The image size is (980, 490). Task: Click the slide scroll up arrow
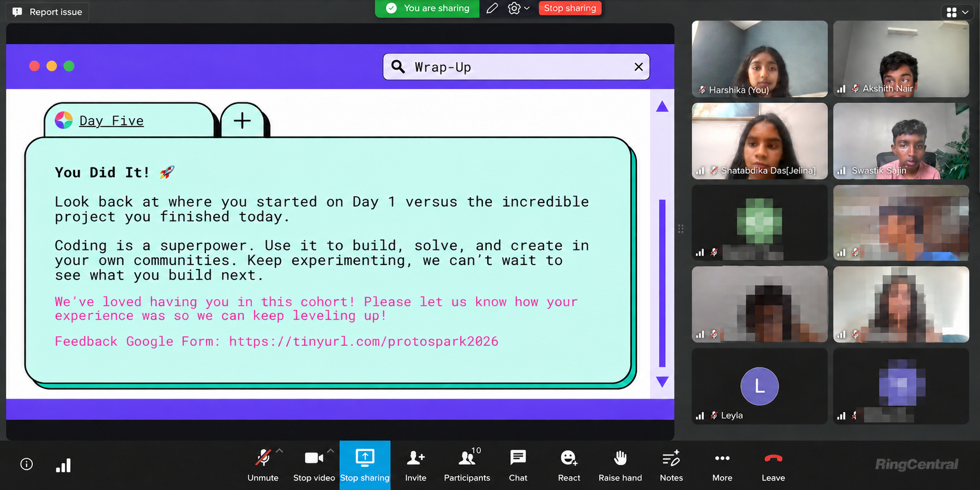662,107
